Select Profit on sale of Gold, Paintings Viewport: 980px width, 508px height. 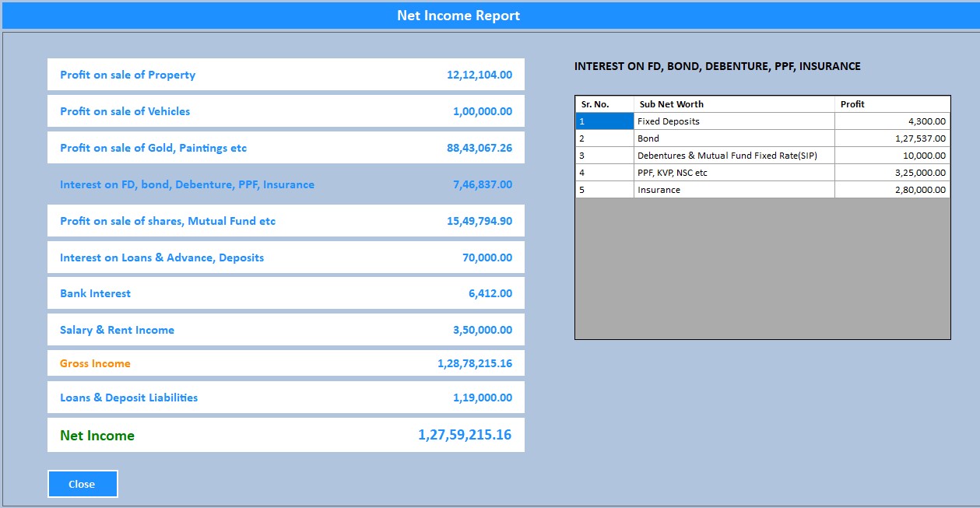coord(285,148)
